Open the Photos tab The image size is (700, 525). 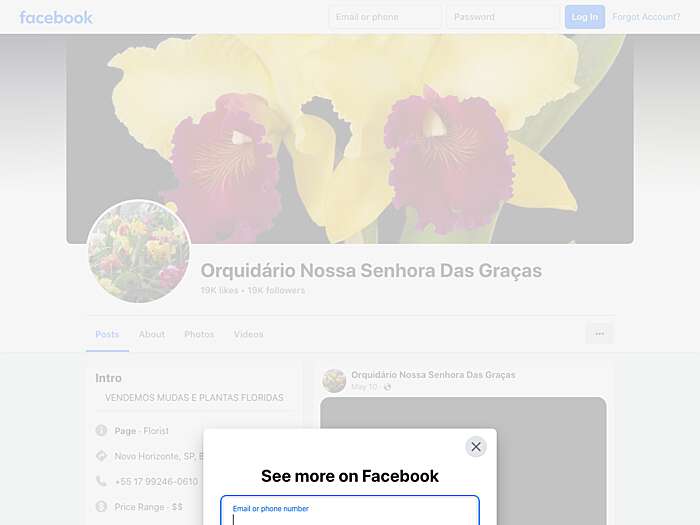pyautogui.click(x=199, y=334)
